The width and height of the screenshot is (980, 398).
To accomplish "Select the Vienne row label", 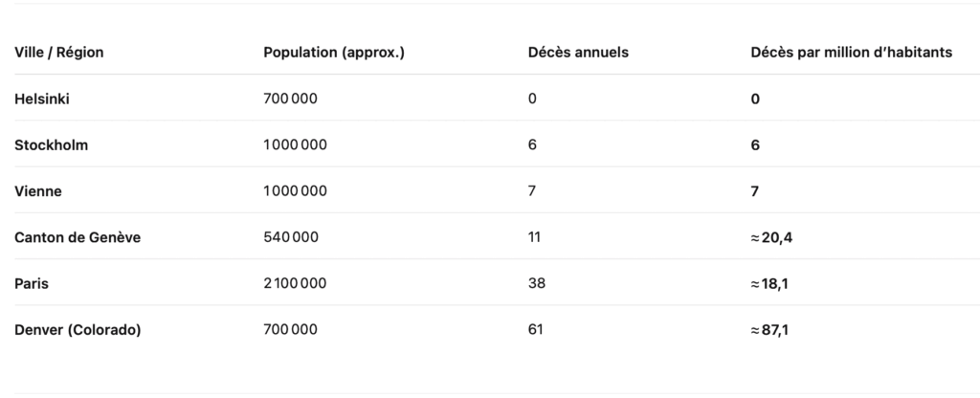I will [38, 191].
